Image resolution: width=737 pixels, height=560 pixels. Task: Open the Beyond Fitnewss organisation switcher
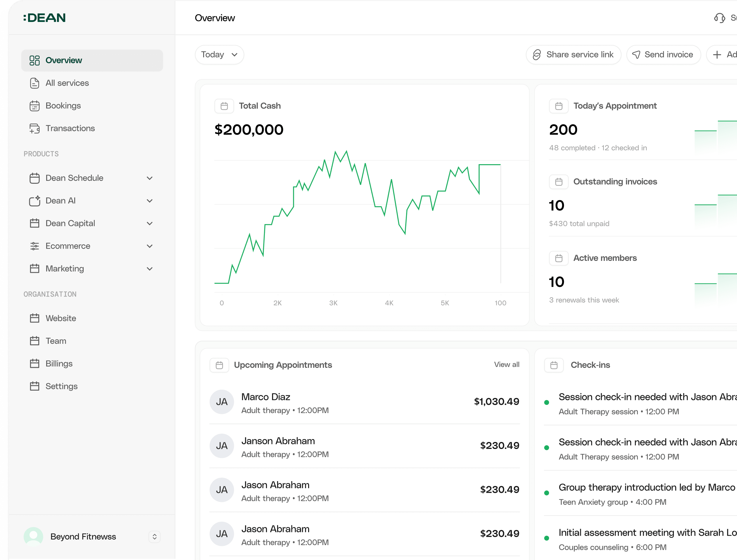tap(154, 537)
